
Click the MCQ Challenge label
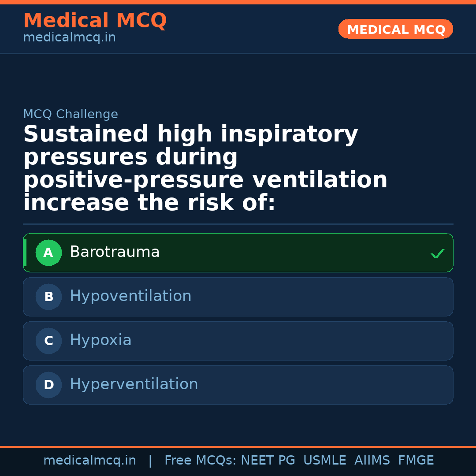(71, 115)
